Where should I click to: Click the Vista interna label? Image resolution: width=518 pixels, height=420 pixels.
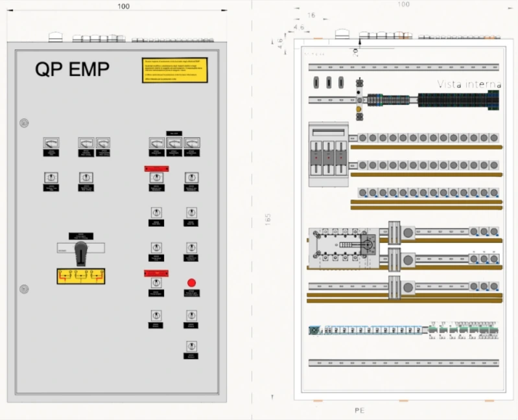coord(469,84)
